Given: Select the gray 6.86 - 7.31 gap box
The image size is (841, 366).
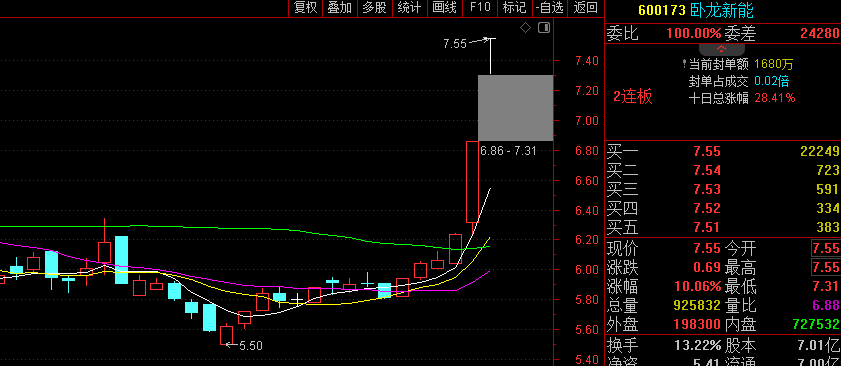Looking at the screenshot, I should 515,108.
